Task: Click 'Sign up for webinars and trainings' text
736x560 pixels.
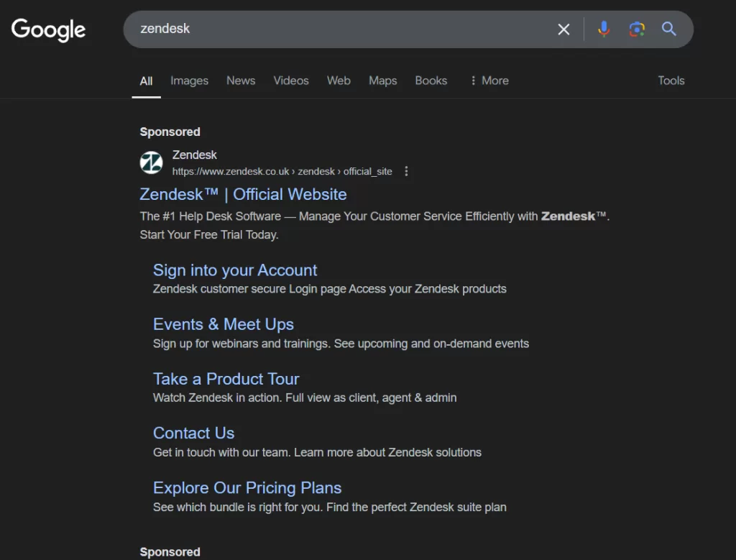Action: click(x=341, y=344)
